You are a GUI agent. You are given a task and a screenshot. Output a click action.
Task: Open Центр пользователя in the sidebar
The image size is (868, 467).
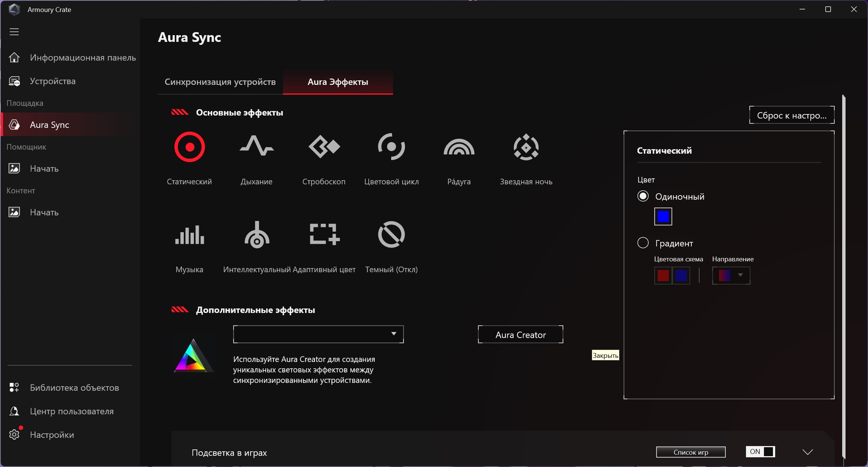click(x=71, y=411)
